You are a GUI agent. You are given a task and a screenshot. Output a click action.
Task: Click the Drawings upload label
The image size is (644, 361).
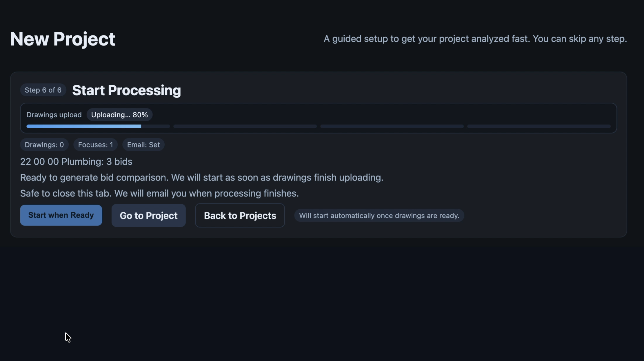coord(54,115)
